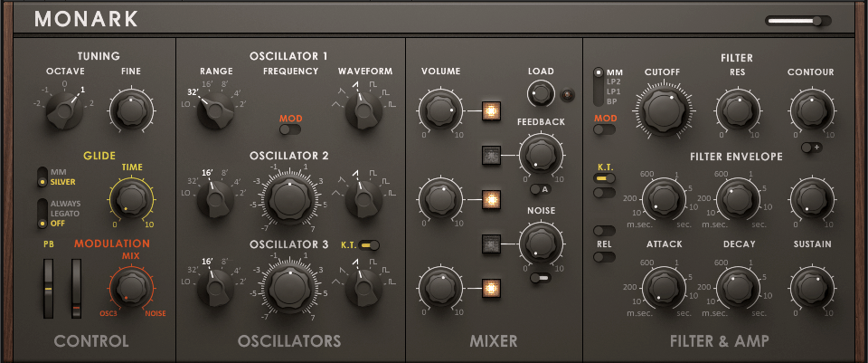Click the MONARK title logo

87,19
